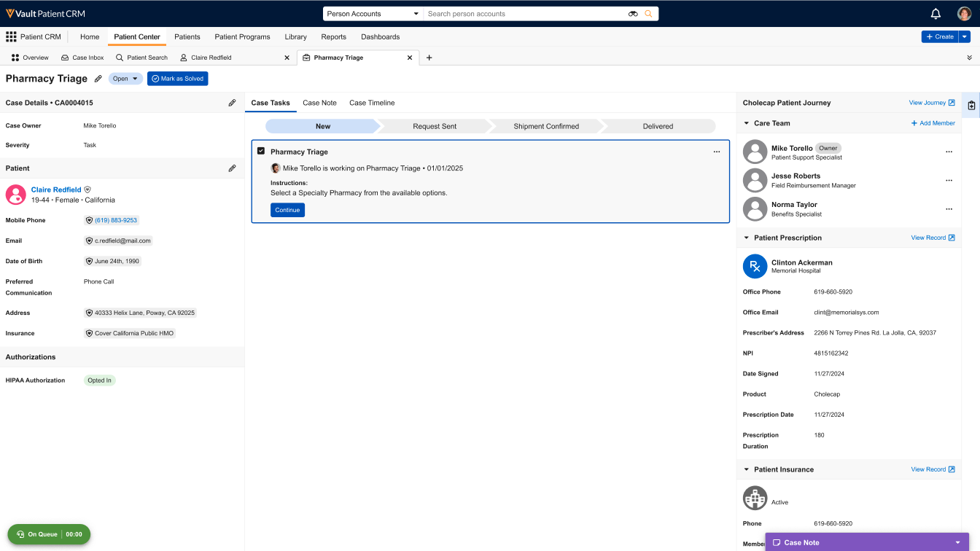
Task: Edit Pharmacy Triage title with pencil icon
Action: pos(98,79)
